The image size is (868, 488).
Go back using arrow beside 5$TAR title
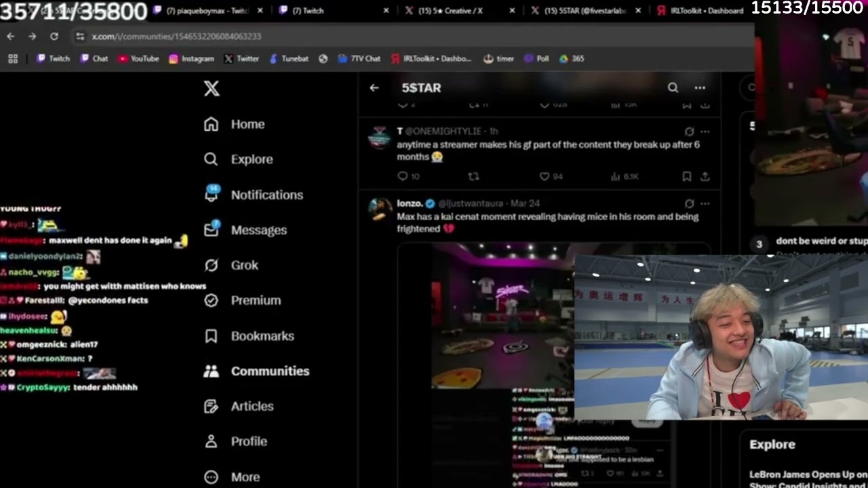point(374,87)
